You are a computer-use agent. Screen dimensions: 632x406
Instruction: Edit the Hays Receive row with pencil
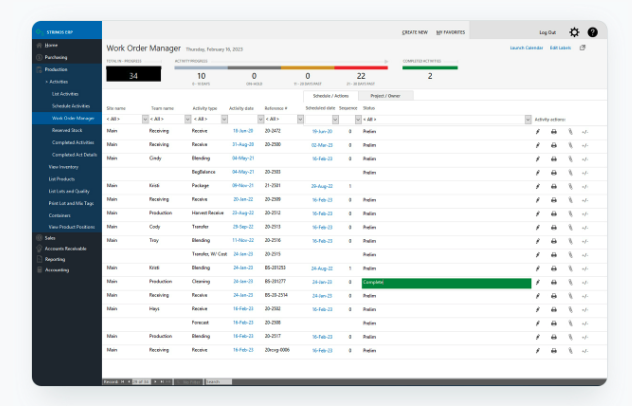tap(537, 310)
